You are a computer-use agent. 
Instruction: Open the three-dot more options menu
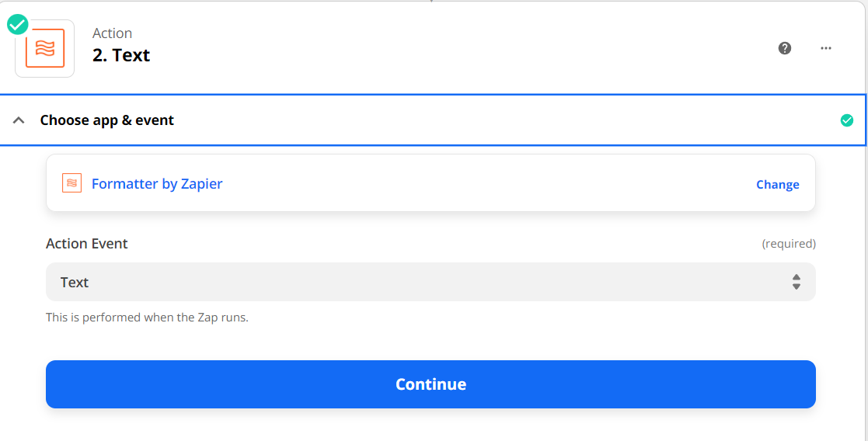point(826,48)
